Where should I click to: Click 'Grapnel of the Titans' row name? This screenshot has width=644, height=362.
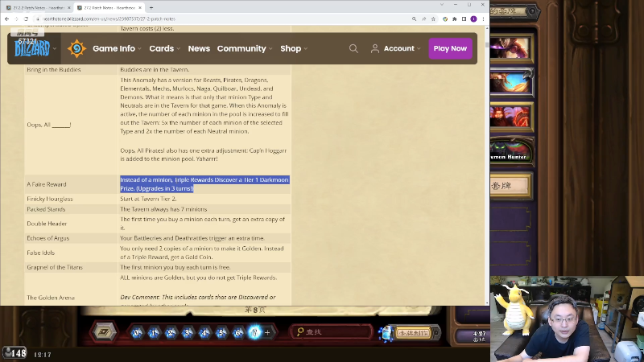tap(55, 267)
